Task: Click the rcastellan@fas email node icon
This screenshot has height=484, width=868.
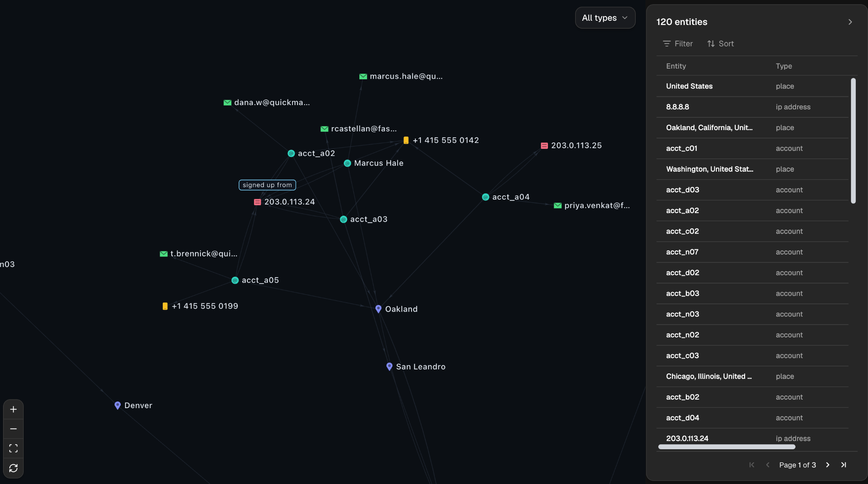Action: pos(324,129)
